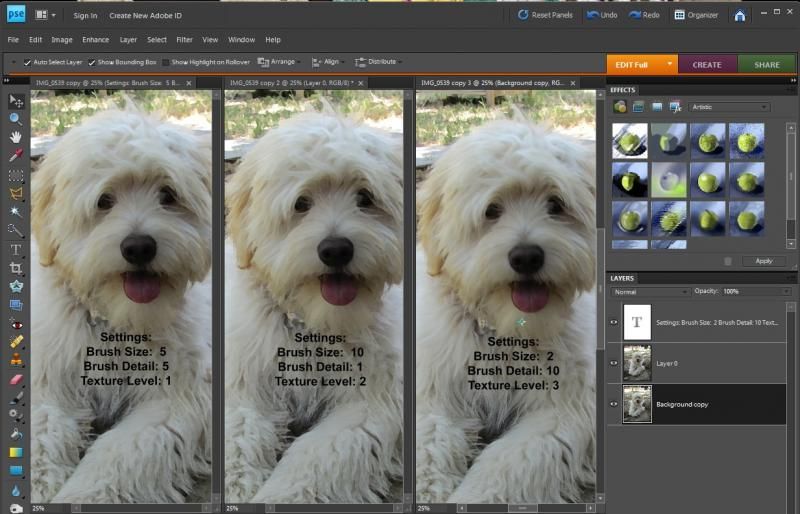Select the Zoom tool in the toolbox
800x514 pixels.
tap(16, 118)
